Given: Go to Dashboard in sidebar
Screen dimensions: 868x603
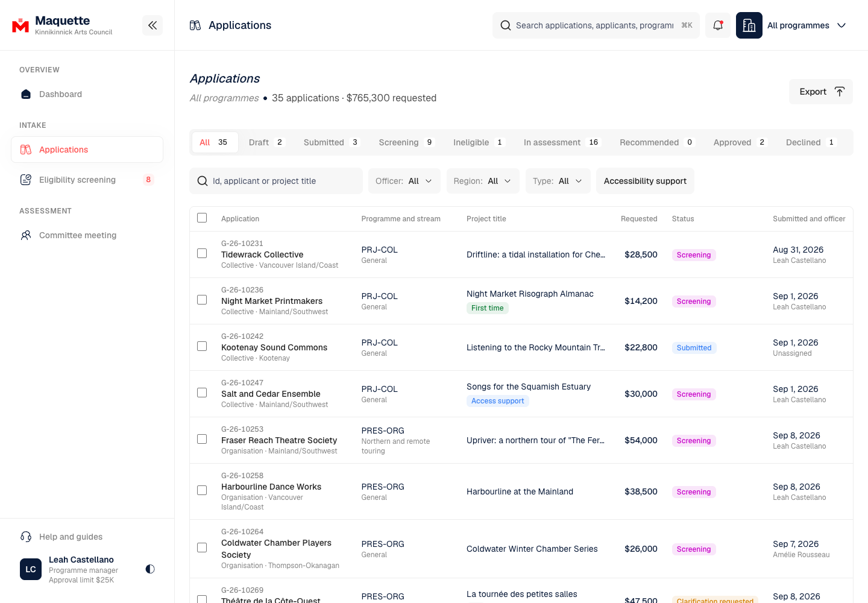Looking at the screenshot, I should click(x=87, y=94).
